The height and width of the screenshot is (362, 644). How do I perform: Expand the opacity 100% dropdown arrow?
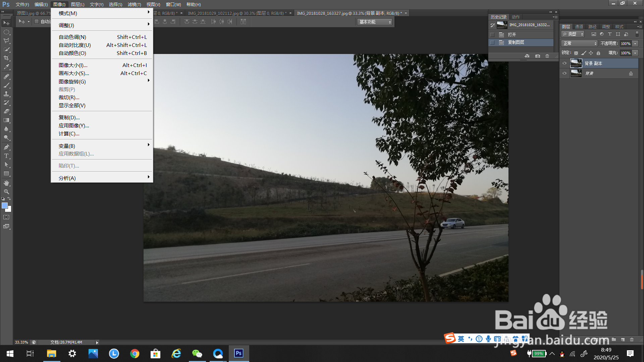point(635,44)
